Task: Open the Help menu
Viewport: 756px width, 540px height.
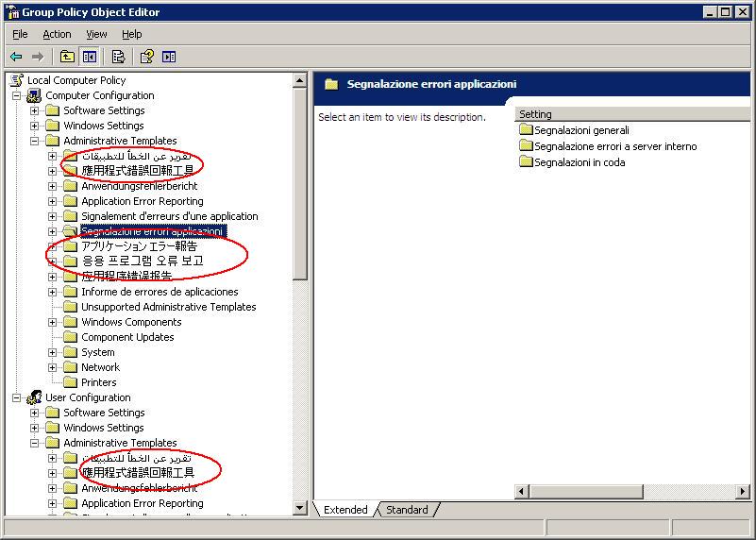Action: 131,34
